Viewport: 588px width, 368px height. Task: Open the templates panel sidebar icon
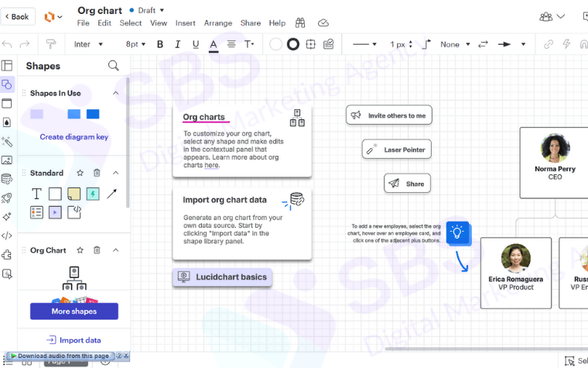[7, 65]
